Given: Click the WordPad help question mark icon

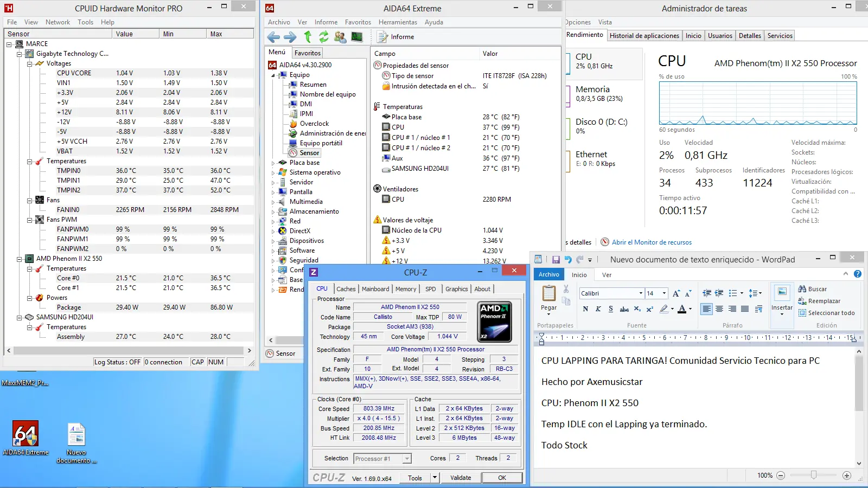Looking at the screenshot, I should (858, 274).
